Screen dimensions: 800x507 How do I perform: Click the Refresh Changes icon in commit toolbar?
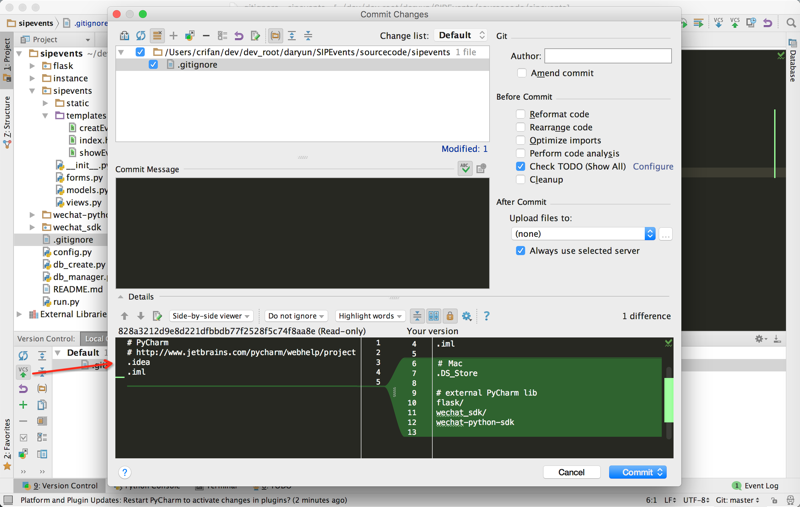(141, 36)
